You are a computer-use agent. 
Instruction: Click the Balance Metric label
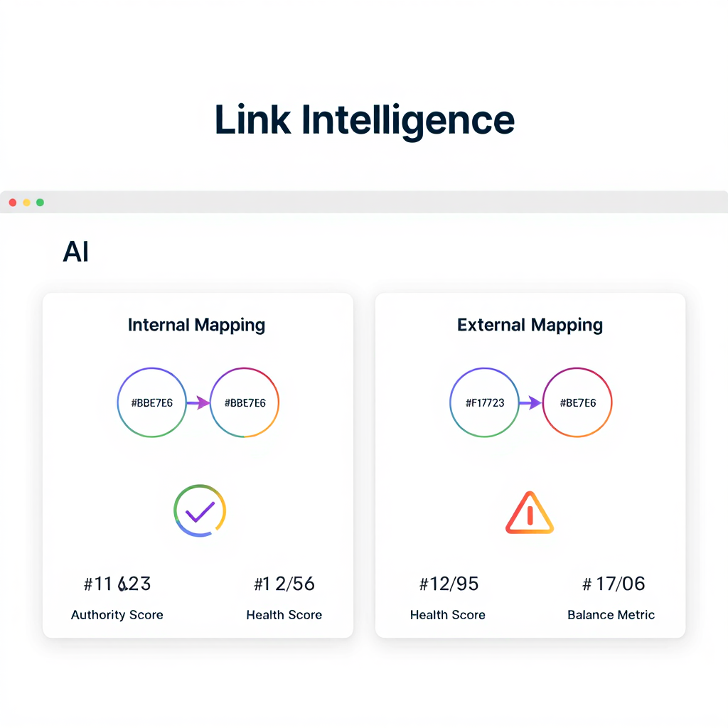[611, 615]
